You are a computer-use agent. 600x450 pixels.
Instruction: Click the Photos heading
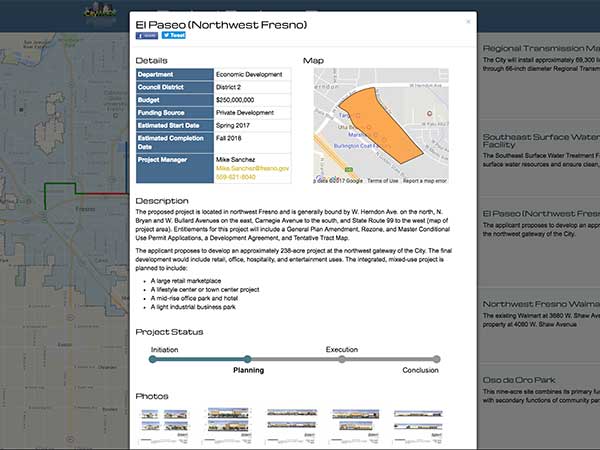coord(152,396)
